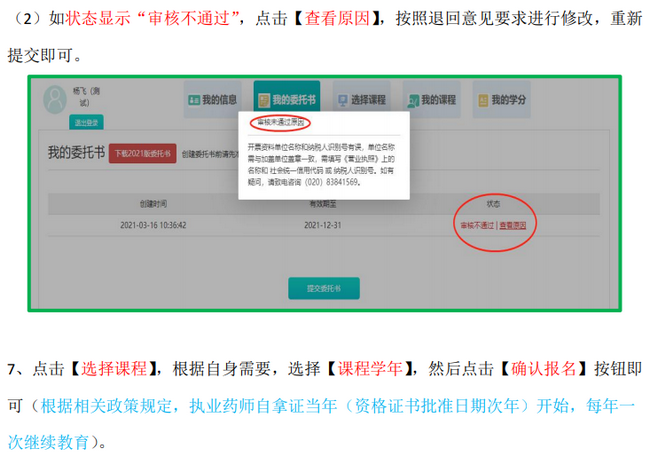The height and width of the screenshot is (465, 650).
Task: Open the 我的信息 tab
Action: (219, 100)
